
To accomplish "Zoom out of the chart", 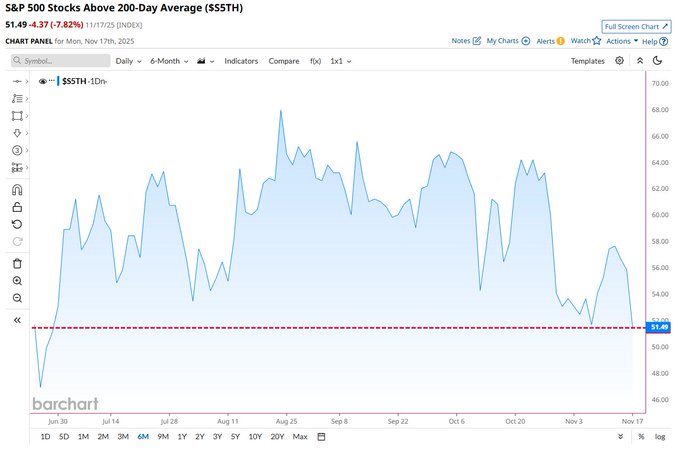I will (x=17, y=298).
